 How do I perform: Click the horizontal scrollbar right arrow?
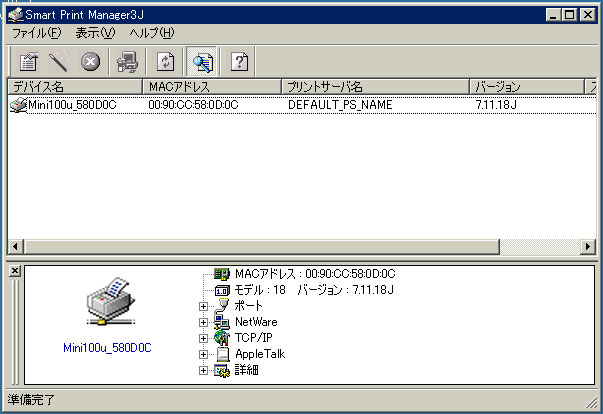click(x=588, y=246)
